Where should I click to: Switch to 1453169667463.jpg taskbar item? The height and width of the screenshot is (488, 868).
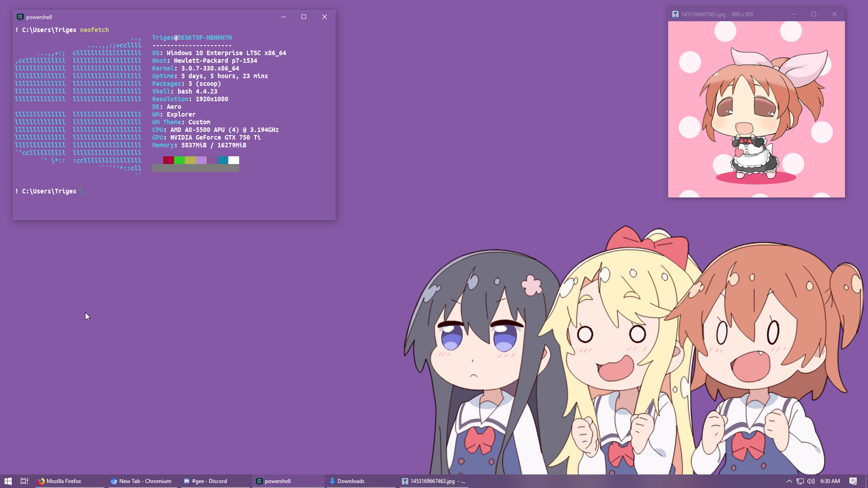click(433, 481)
